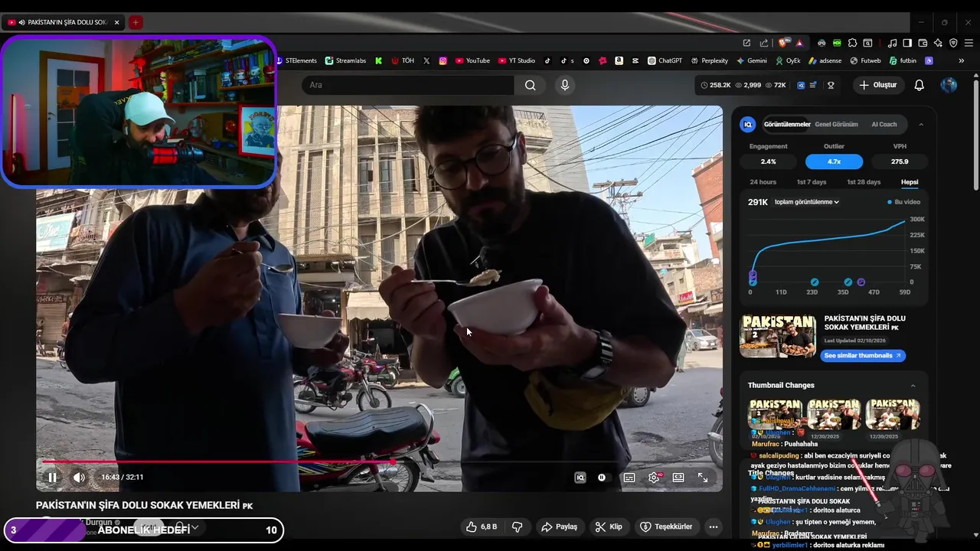
Task: Open the more actions menu below the video
Action: click(714, 527)
